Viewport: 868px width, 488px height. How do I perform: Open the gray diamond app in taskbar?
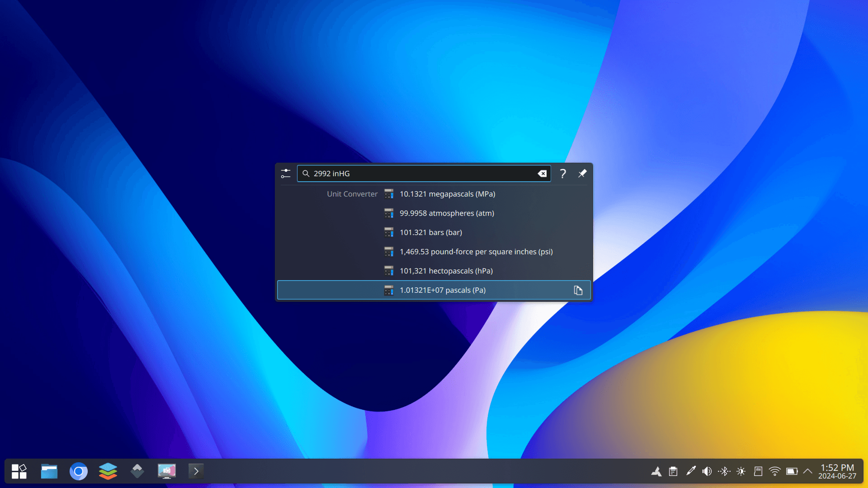click(x=137, y=471)
